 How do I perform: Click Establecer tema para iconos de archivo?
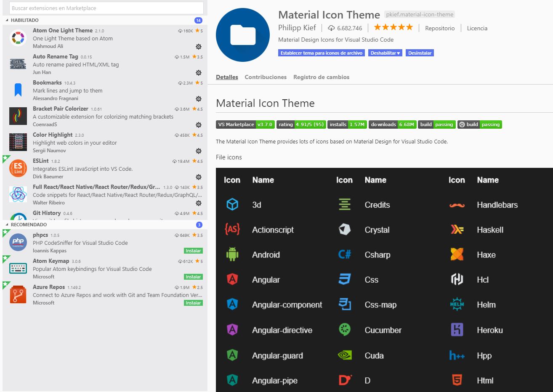321,53
